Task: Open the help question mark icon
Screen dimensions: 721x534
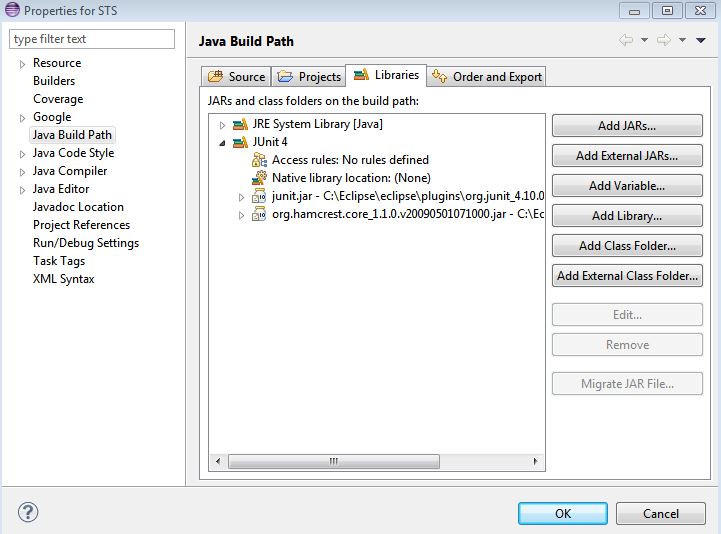Action: pyautogui.click(x=28, y=512)
